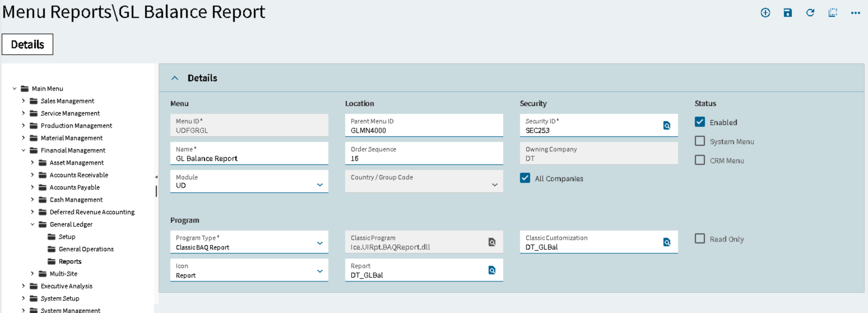868x313 pixels.
Task: Open the Accounts Payable tree folder
Action: (x=75, y=187)
